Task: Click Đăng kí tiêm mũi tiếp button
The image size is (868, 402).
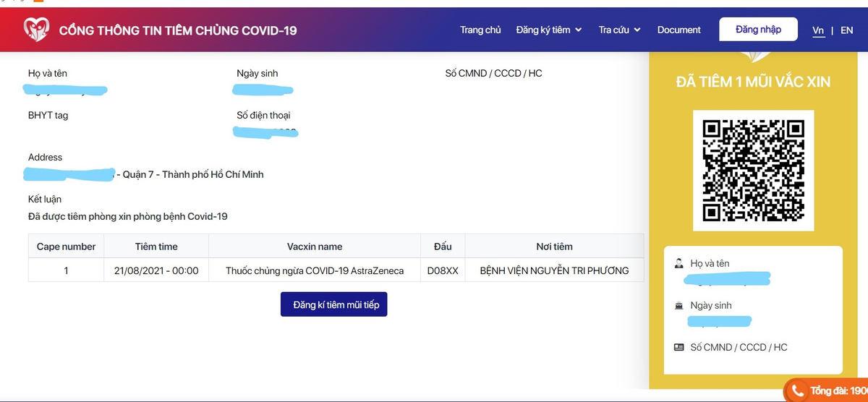Action: coord(334,304)
